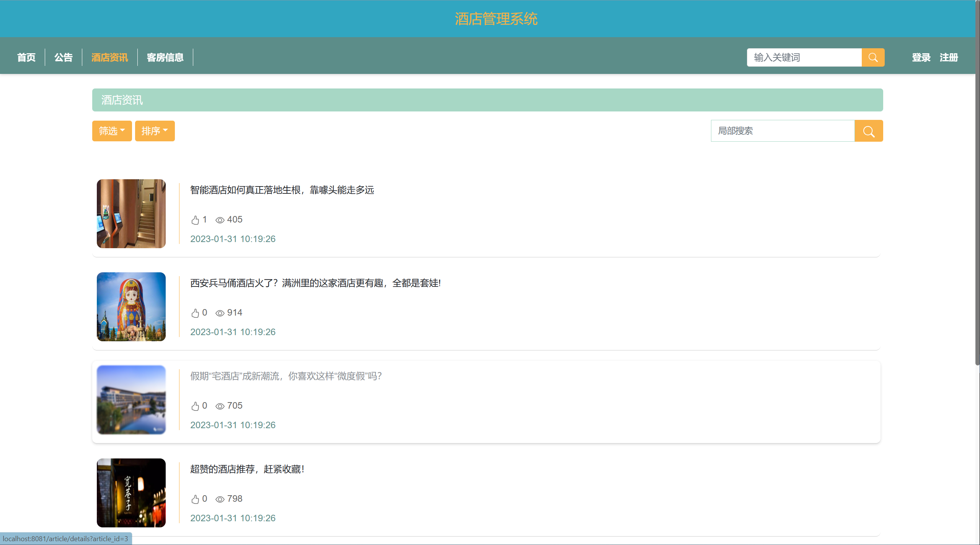Click the thumbs-up icon on 超赞的酒店推荐 article

(x=195, y=499)
